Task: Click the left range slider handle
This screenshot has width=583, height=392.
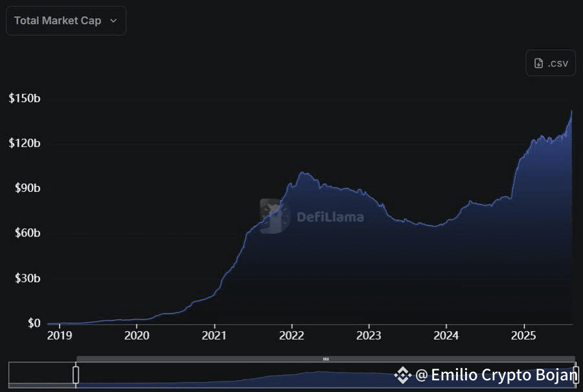Action: coord(76,375)
